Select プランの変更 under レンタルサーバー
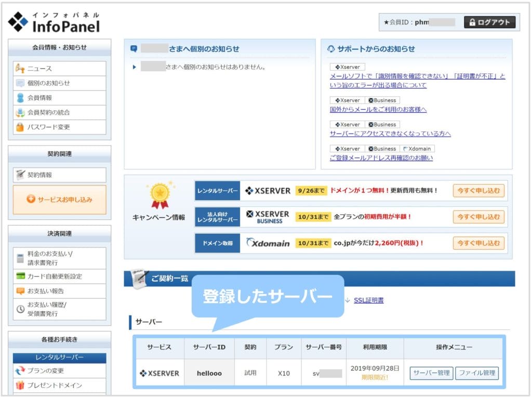The height and width of the screenshot is (397, 532). 59,370
